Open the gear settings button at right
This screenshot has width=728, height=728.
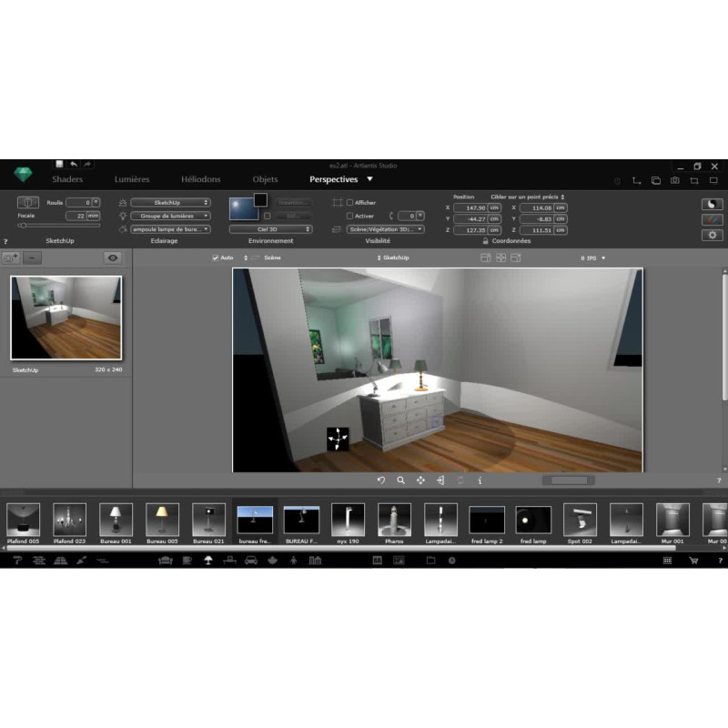[712, 235]
